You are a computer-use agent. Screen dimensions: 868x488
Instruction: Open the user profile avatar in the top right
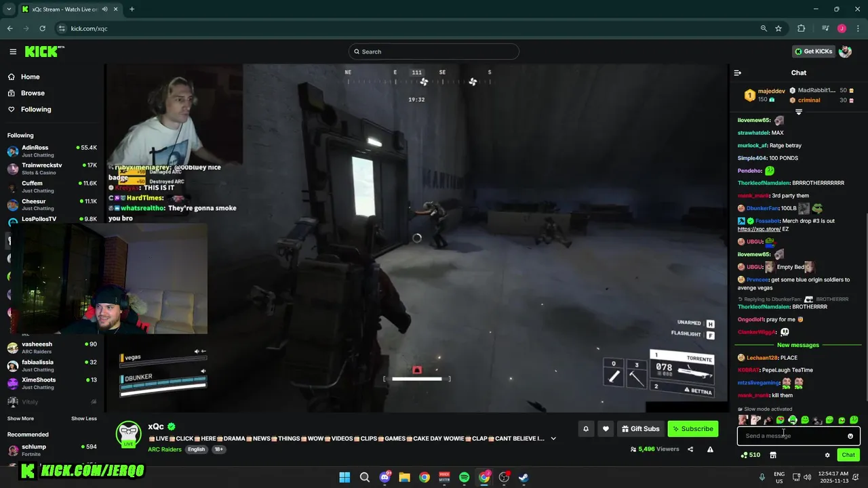pos(845,52)
